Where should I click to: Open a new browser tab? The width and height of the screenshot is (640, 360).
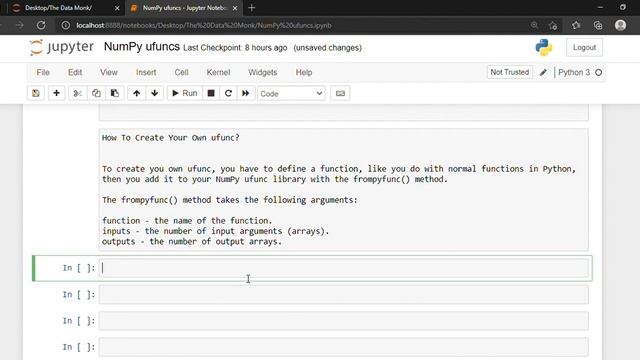click(x=251, y=8)
